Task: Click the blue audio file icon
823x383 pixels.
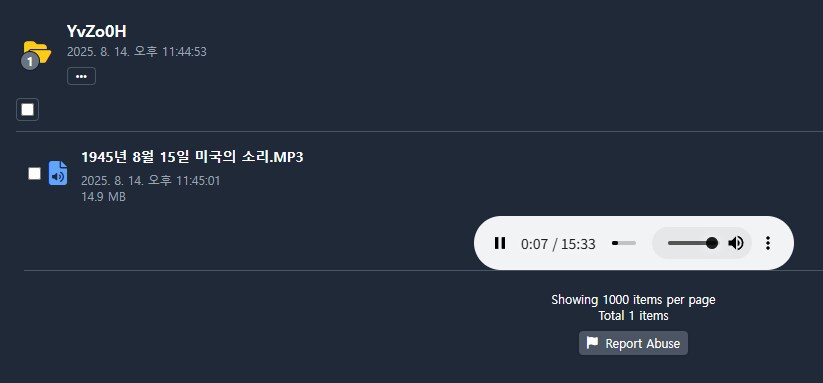Action: pyautogui.click(x=58, y=173)
